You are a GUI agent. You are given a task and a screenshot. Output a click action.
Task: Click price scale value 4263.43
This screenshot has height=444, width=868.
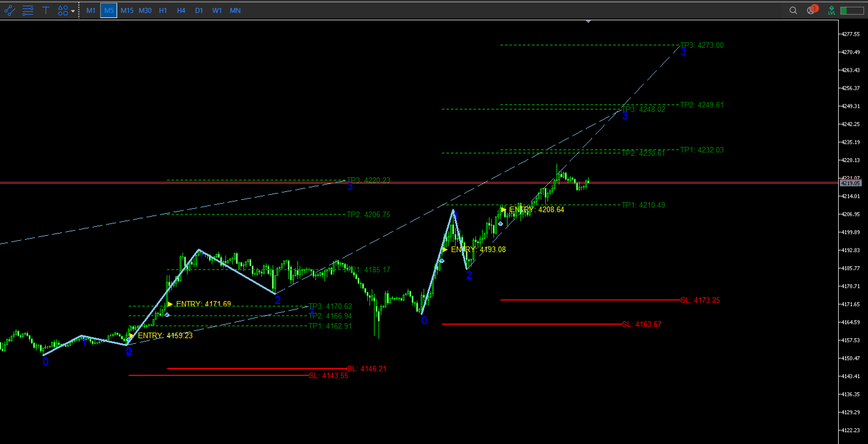click(851, 70)
